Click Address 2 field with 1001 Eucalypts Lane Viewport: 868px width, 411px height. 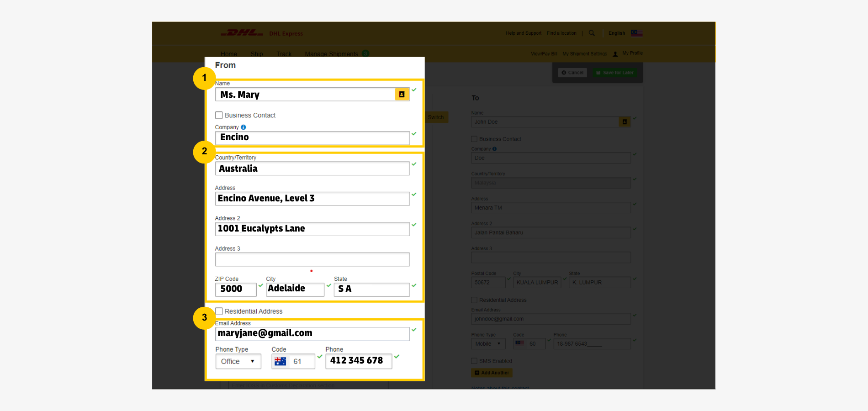(x=312, y=229)
